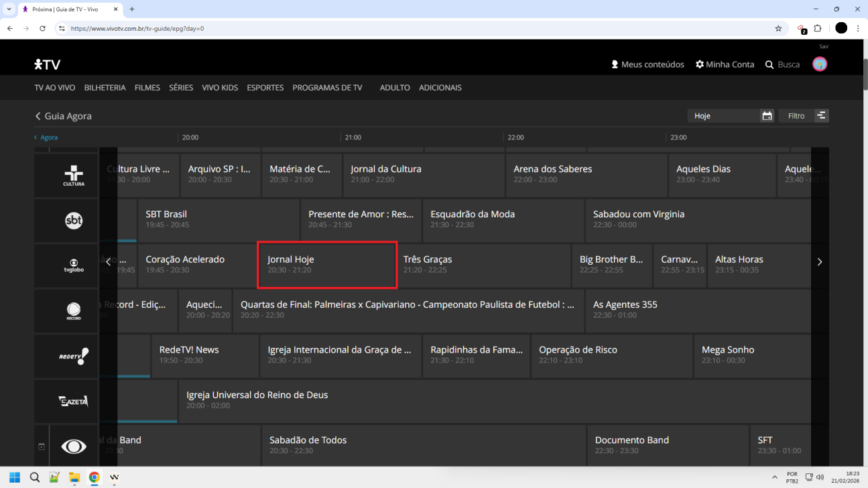The width and height of the screenshot is (868, 488).
Task: Go back via Guia Agora
Action: [63, 116]
